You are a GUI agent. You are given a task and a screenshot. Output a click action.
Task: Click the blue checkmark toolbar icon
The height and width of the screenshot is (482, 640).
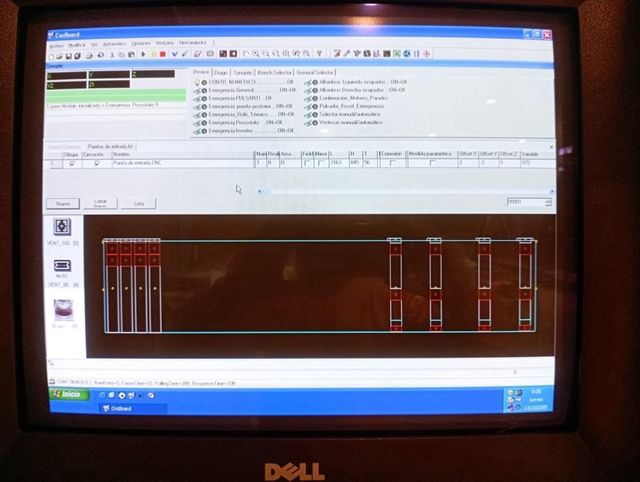[174, 54]
